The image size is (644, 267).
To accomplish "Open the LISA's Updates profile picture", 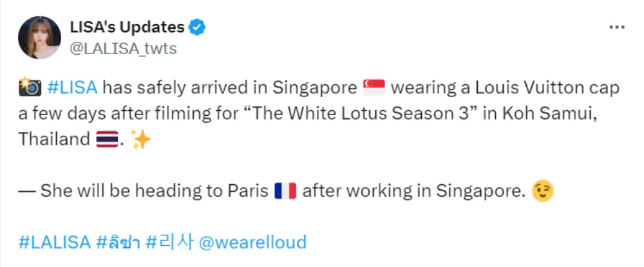I will tap(39, 37).
